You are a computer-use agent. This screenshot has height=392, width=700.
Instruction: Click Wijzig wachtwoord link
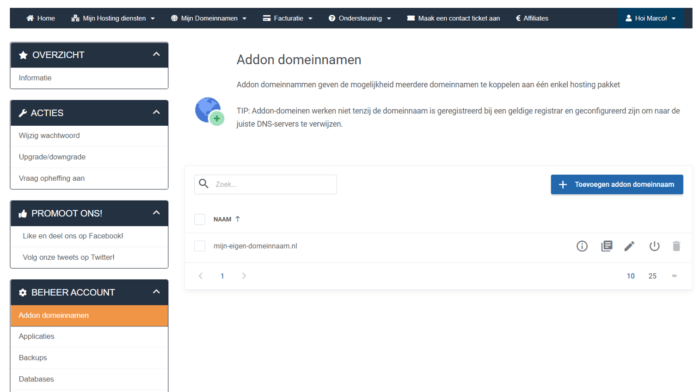(x=89, y=136)
